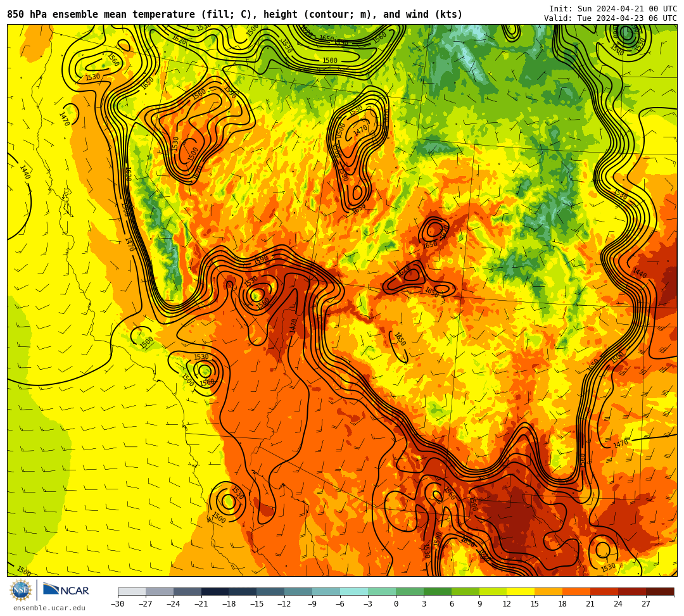Image resolution: width=684 pixels, height=616 pixels.
Task: Click the dark navy swatch right of -21
Action: 215,591
